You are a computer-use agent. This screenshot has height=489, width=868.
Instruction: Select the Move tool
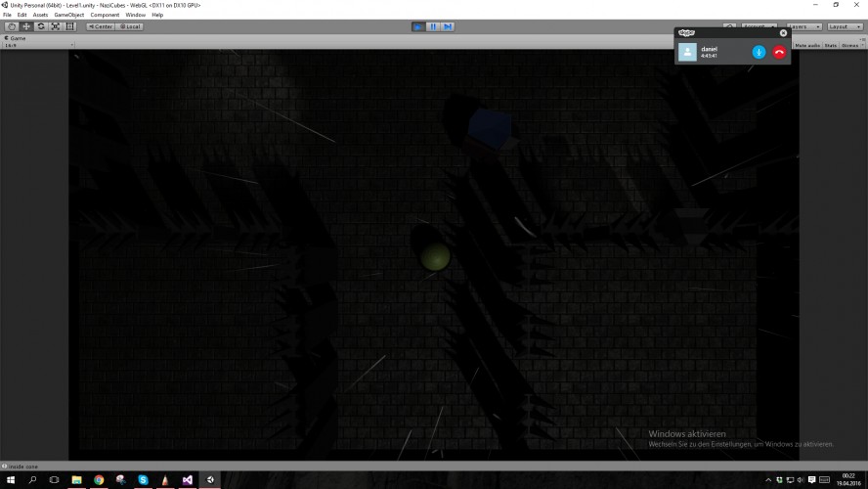[x=26, y=26]
